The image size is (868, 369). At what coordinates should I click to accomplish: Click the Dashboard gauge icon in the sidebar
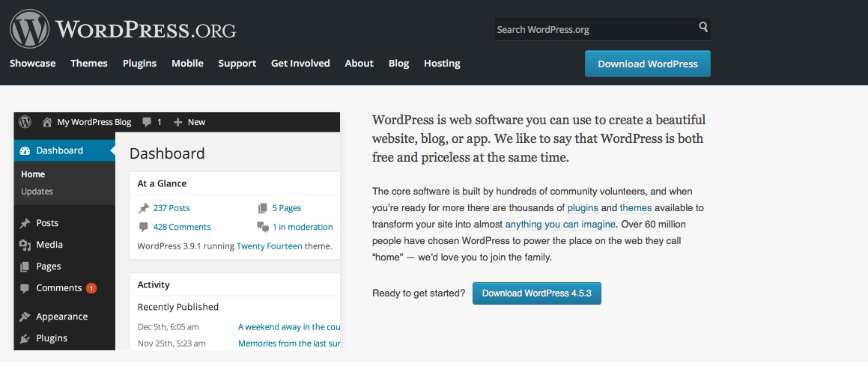pyautogui.click(x=25, y=150)
